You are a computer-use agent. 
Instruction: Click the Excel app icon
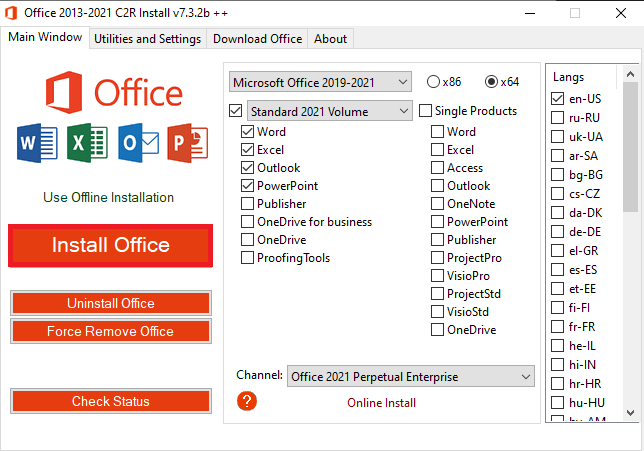tap(87, 144)
